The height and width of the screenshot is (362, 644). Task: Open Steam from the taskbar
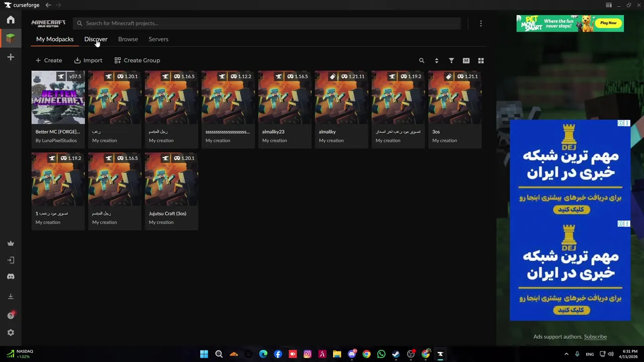[396, 354]
